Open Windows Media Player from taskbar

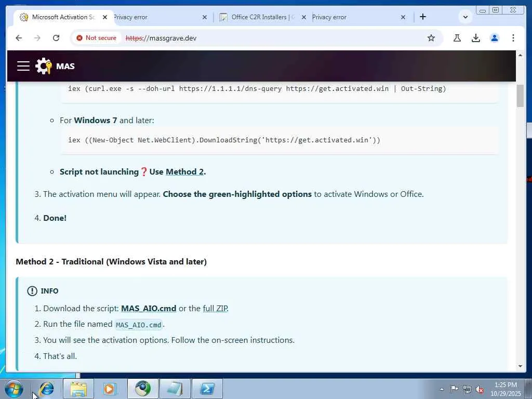pyautogui.click(x=109, y=389)
